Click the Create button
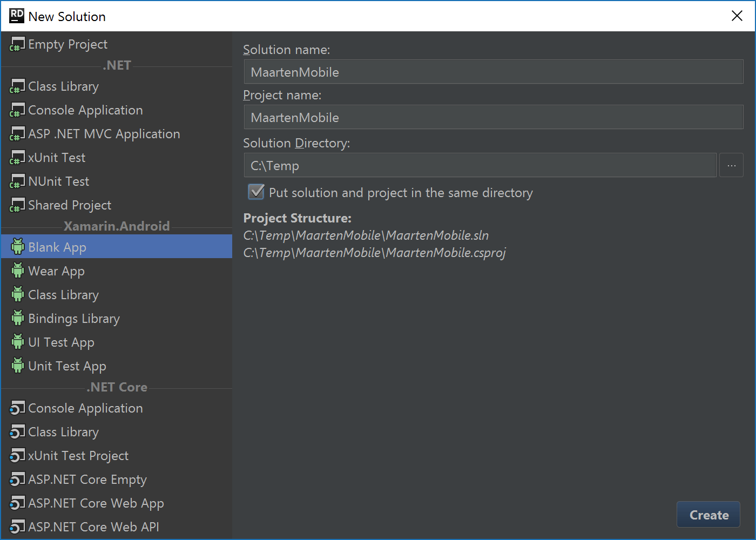The image size is (756, 540). click(x=708, y=515)
